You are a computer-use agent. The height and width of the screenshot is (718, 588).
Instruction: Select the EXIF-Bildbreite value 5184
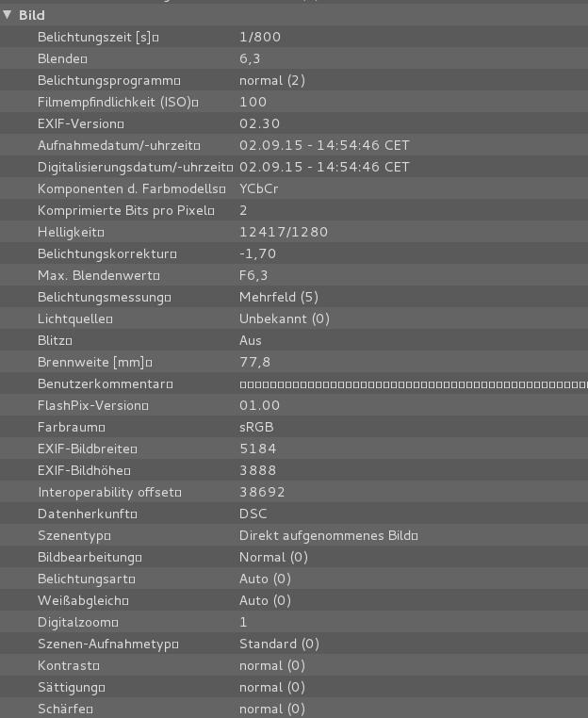257,449
